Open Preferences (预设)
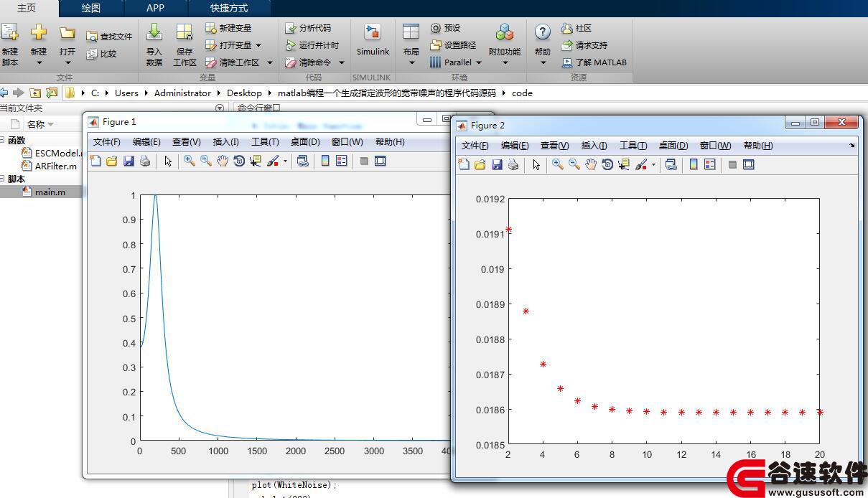The image size is (868, 498). [x=445, y=28]
